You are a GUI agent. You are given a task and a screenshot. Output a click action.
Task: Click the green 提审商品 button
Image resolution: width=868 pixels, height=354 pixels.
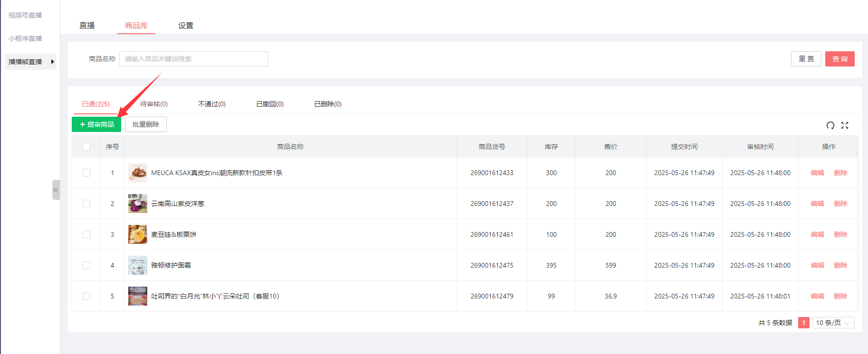[x=96, y=124]
